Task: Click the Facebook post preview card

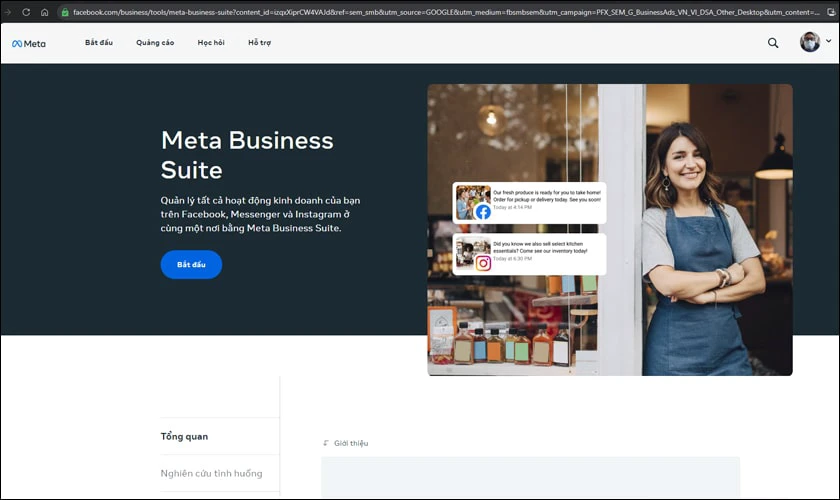Action: (529, 203)
